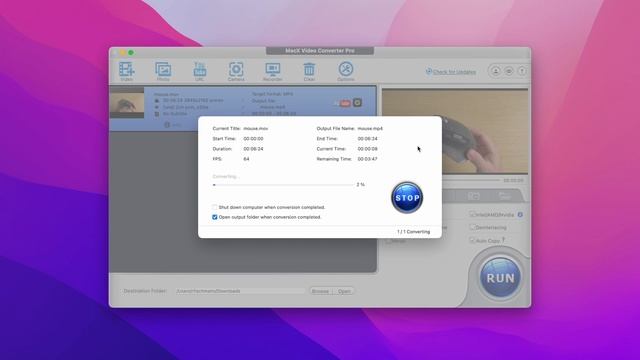Launch the Camera recording tool
Screen dimensions: 640x360
236,71
